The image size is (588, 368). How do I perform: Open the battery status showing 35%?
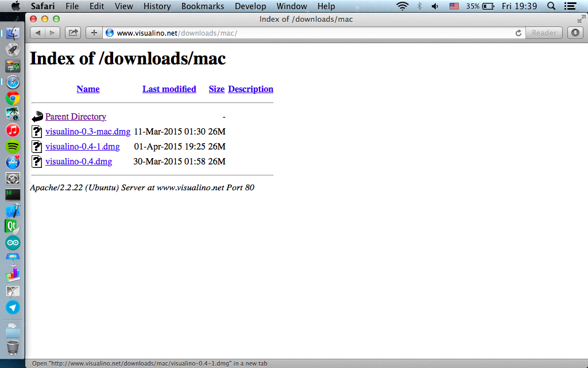(480, 6)
